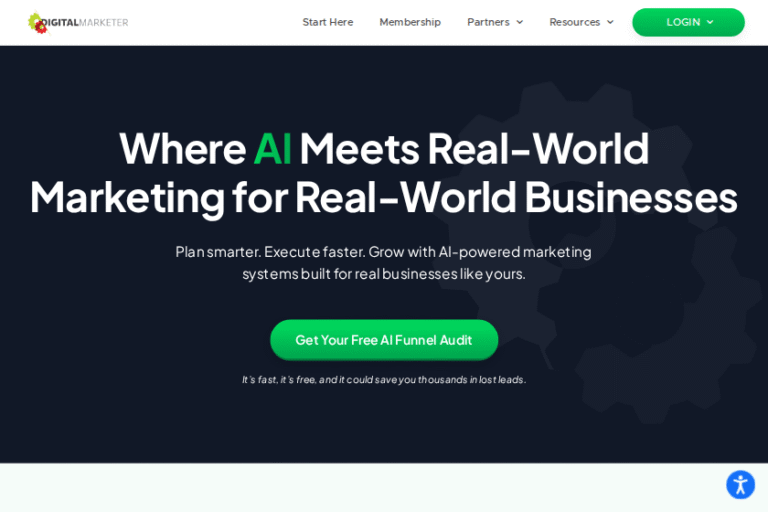The width and height of the screenshot is (768, 512).
Task: Click the green LOGIN button
Action: coord(688,22)
